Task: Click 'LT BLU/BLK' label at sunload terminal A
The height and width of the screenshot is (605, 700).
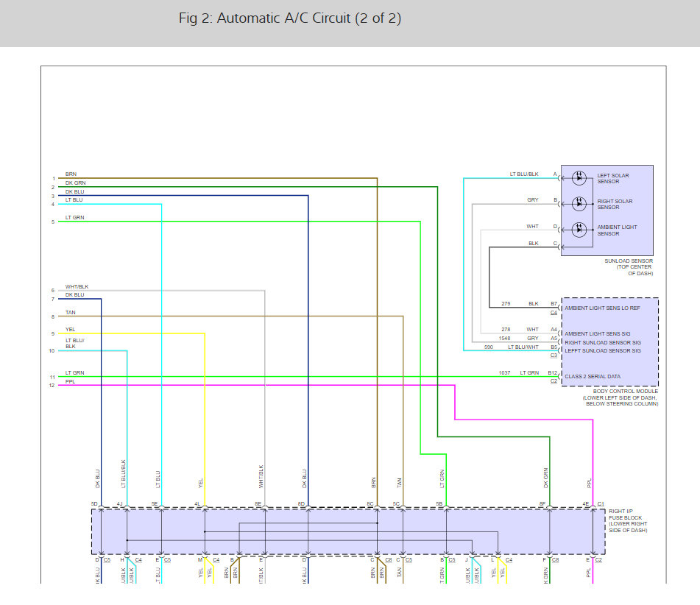Action: coord(524,174)
